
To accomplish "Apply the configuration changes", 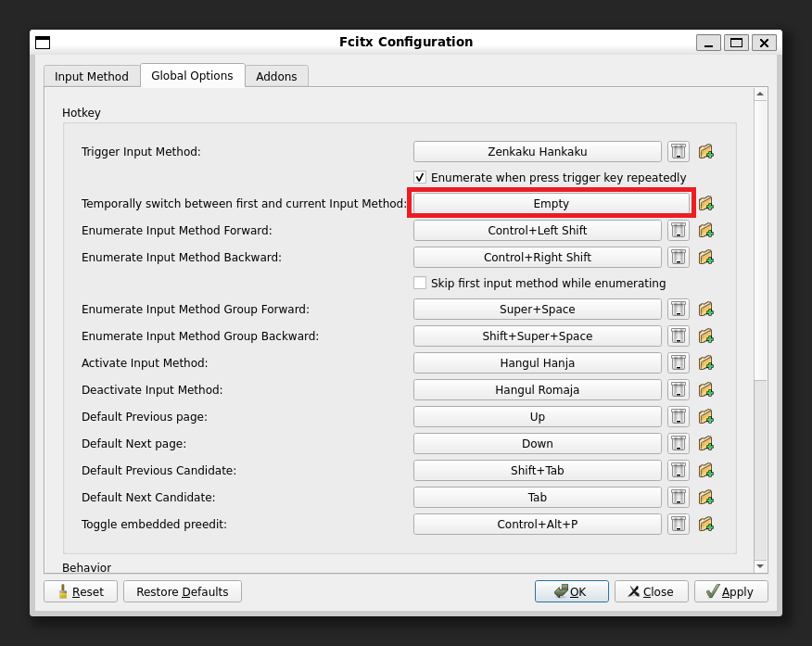I will tap(731, 591).
